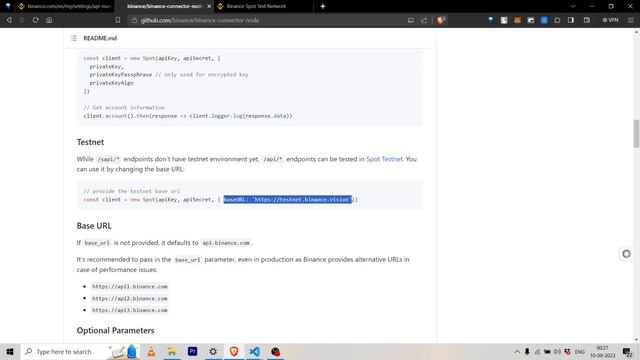The image size is (640, 360).
Task: Click the api.binance.com default code text
Action: pos(226,243)
